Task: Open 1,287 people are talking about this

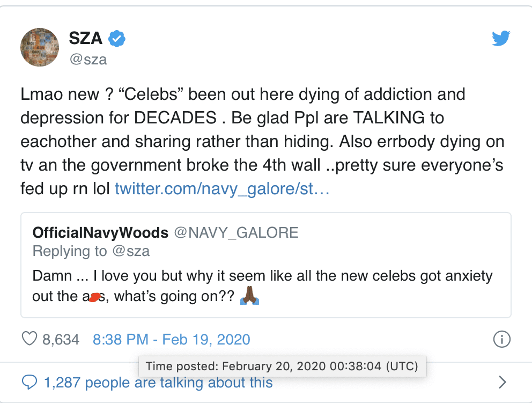Action: click(158, 383)
